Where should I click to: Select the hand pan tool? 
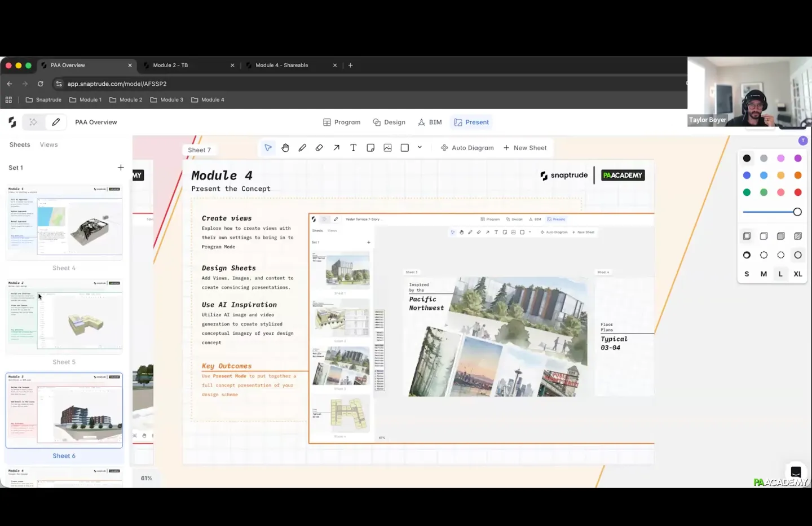tap(285, 148)
